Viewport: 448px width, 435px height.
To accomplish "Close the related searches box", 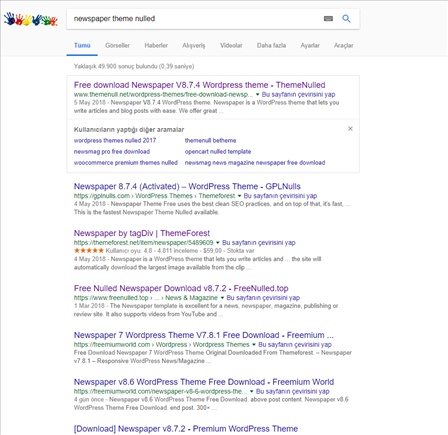I will [350, 129].
